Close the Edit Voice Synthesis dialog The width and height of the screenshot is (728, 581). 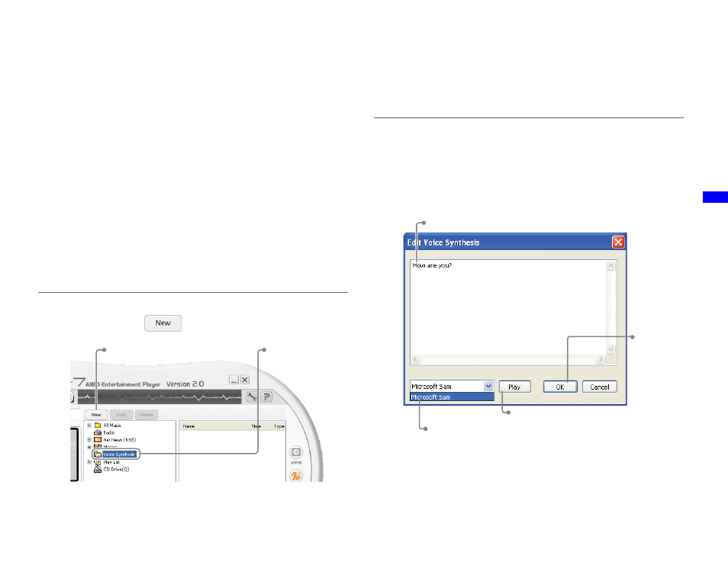click(x=618, y=242)
